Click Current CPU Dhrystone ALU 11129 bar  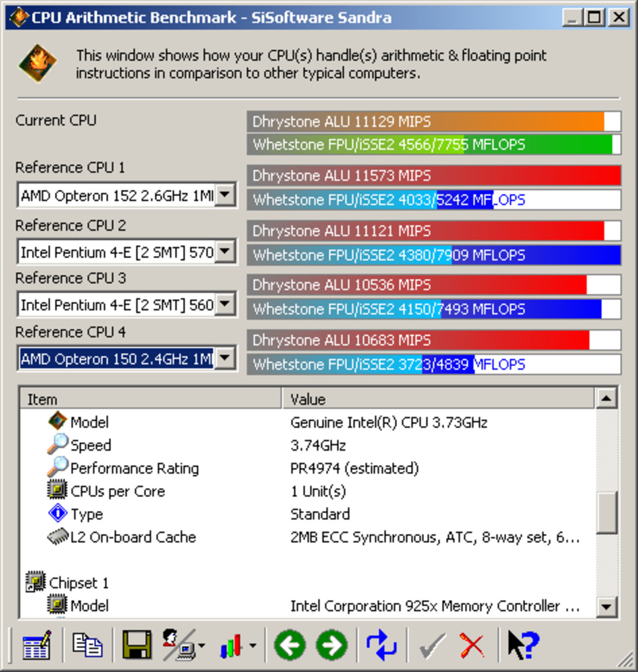(x=434, y=122)
